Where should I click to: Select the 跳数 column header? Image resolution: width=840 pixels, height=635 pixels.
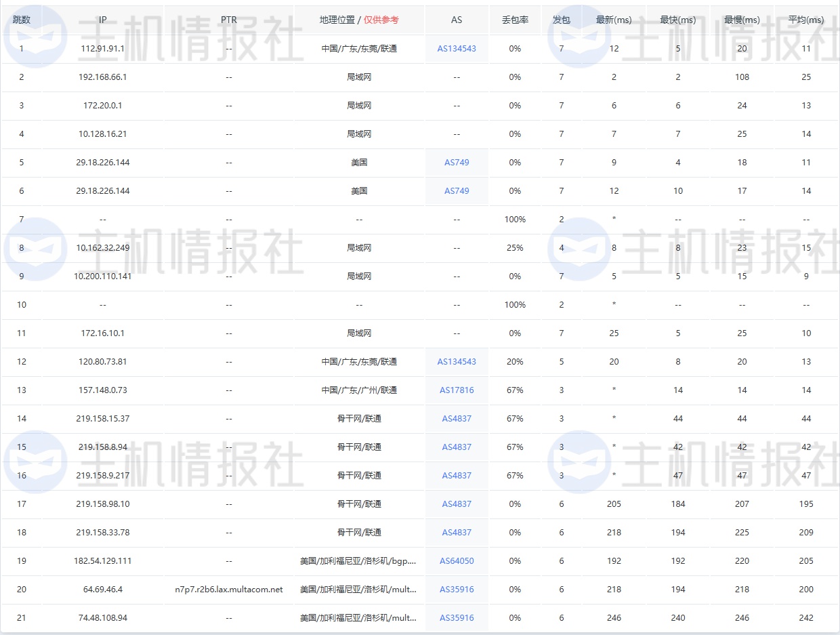coord(22,20)
